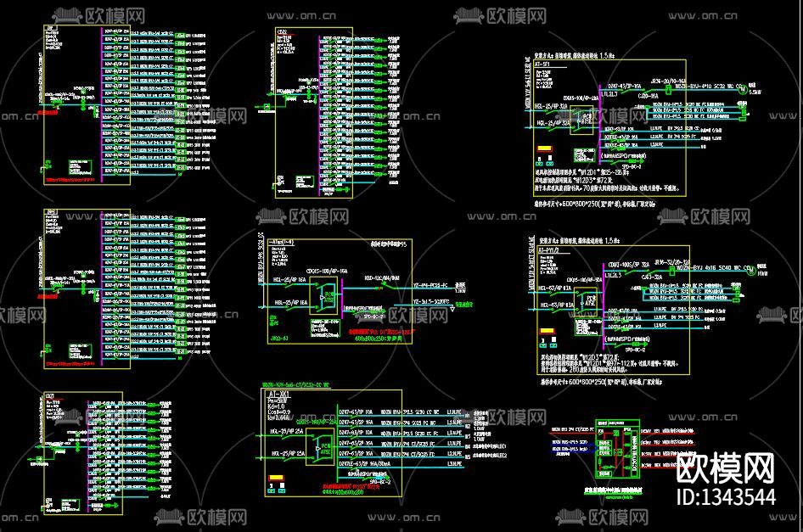Select the green WDZN-YJY cable label above AT-XK1
803x532 pixels.
[295, 385]
